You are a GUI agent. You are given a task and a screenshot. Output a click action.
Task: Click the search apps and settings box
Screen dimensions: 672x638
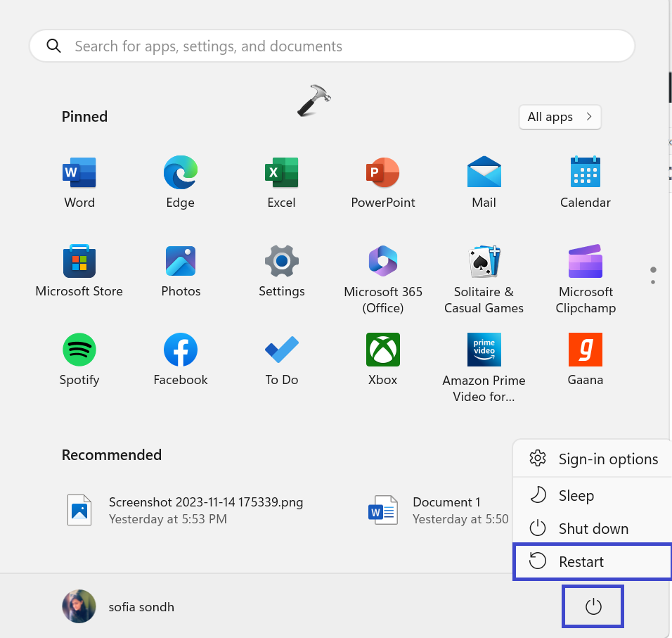pos(332,46)
